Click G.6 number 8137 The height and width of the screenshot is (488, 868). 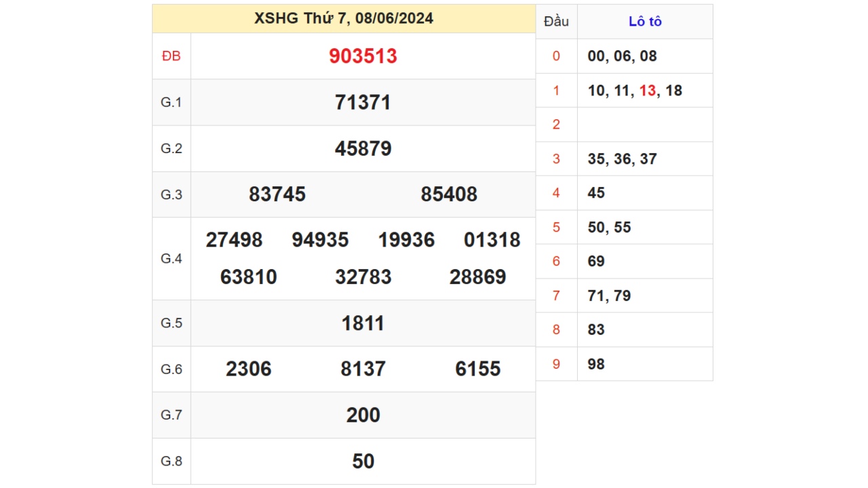click(363, 369)
